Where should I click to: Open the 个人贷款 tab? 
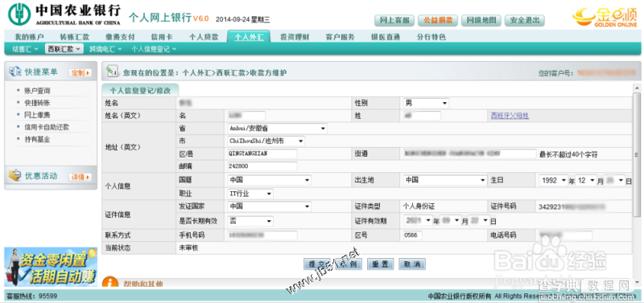click(x=204, y=37)
